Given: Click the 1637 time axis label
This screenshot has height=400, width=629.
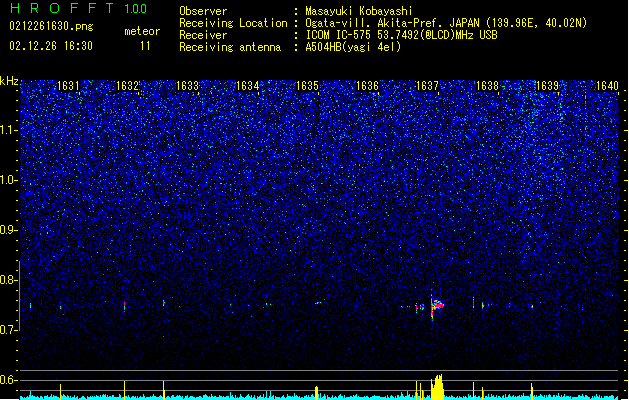Looking at the screenshot, I should coord(428,86).
